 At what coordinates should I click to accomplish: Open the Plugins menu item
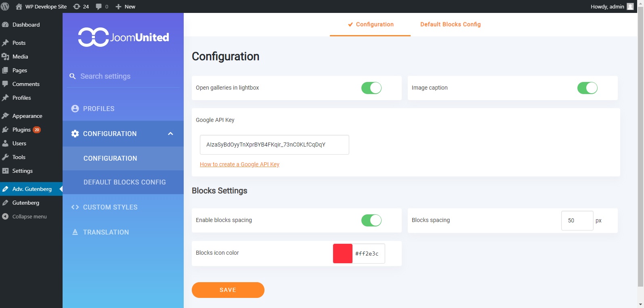pyautogui.click(x=21, y=130)
